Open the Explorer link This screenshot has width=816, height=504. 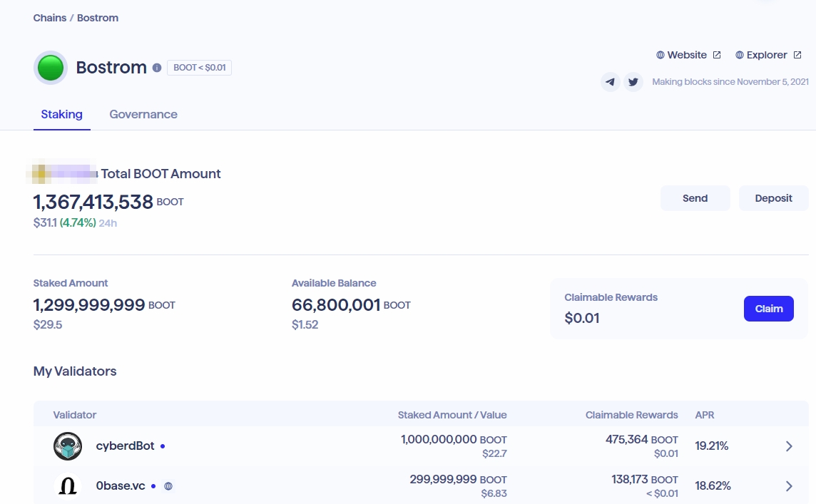pyautogui.click(x=767, y=55)
